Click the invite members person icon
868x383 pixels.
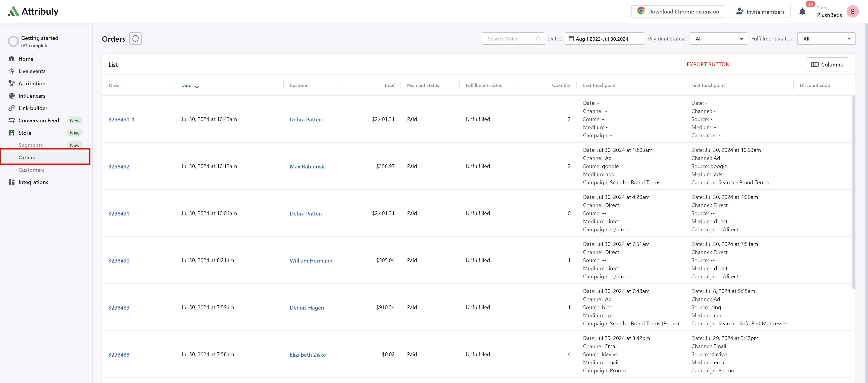(740, 11)
